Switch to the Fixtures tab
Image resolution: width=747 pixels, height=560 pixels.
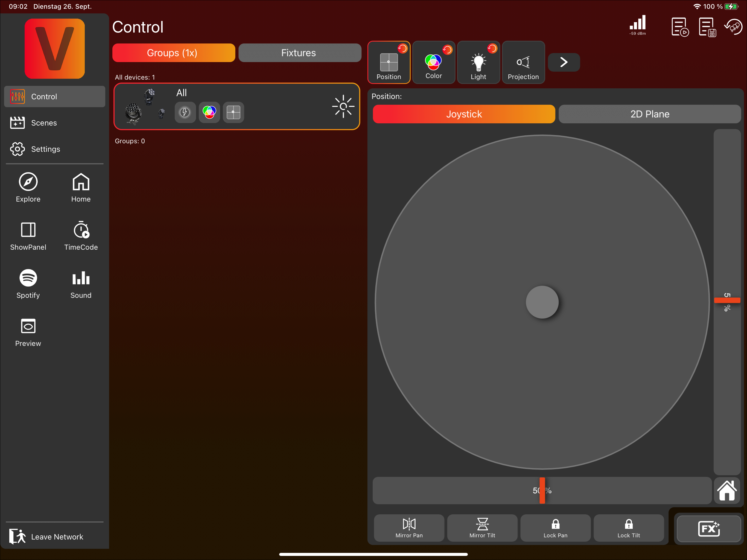click(x=300, y=53)
